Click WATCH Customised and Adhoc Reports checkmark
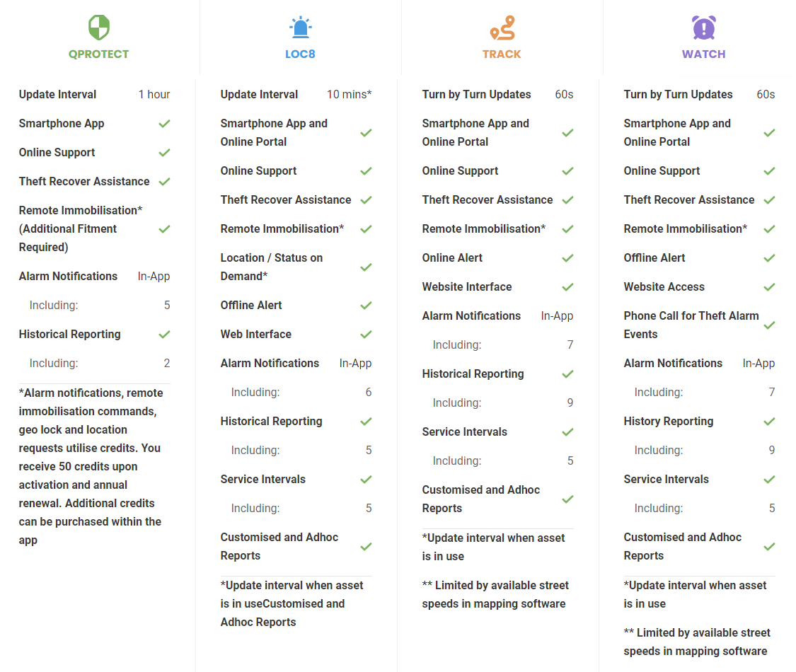 click(769, 547)
